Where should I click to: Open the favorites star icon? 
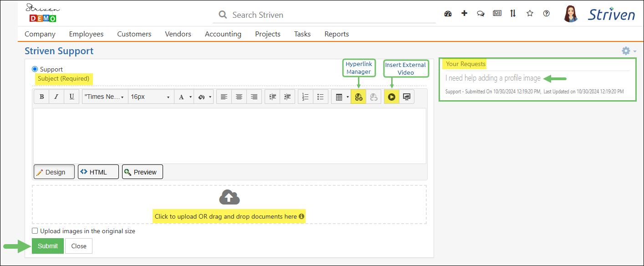coord(530,14)
